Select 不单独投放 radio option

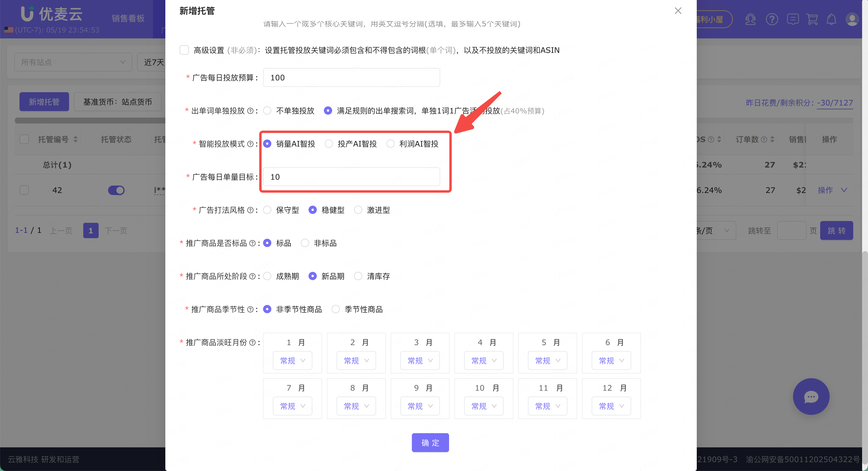pos(267,111)
